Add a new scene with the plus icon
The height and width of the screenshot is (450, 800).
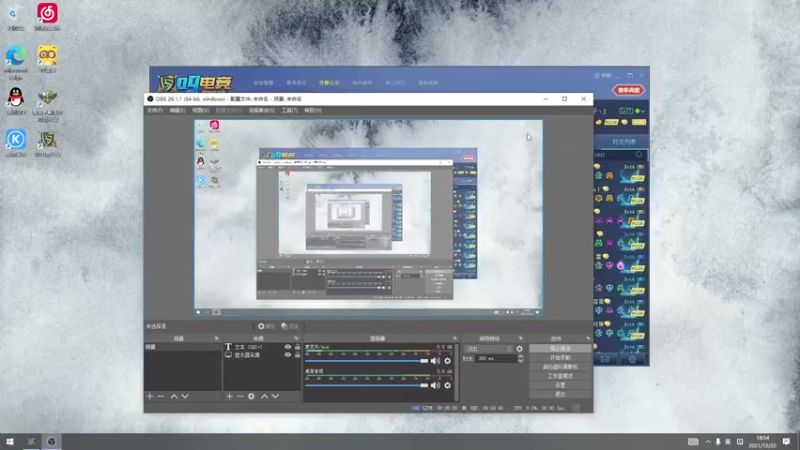click(149, 396)
